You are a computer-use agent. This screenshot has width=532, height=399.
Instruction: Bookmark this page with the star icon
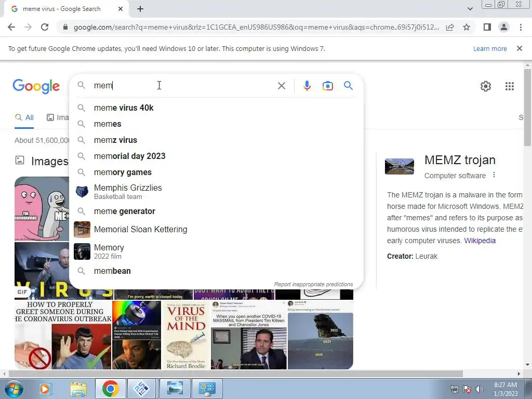click(x=467, y=27)
